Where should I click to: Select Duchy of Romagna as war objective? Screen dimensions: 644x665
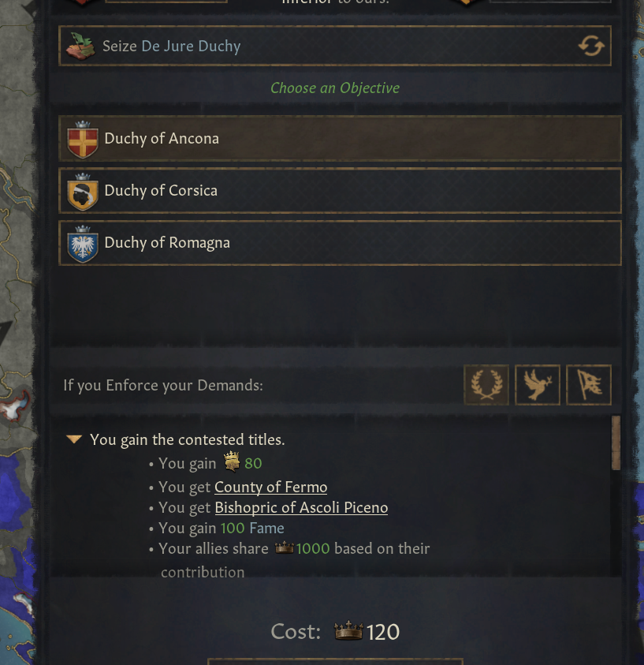[x=337, y=242]
